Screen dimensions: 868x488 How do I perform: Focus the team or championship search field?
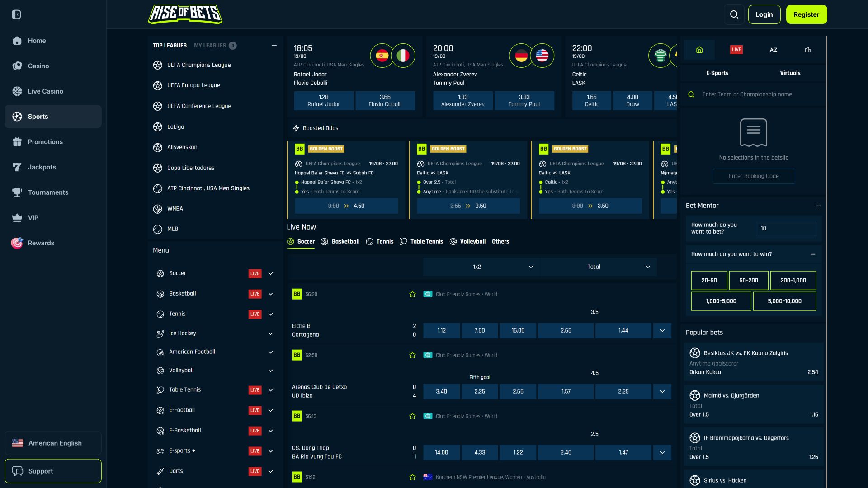(x=753, y=94)
